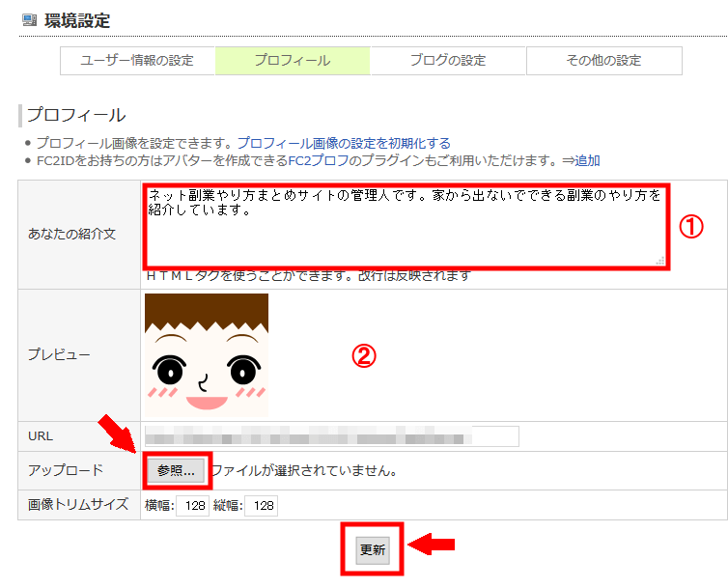Click the 画像トリムサイズ row label

pos(78,505)
